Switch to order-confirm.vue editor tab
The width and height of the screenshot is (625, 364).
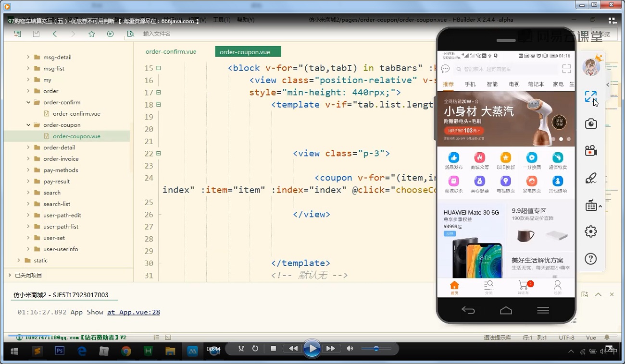coord(171,51)
